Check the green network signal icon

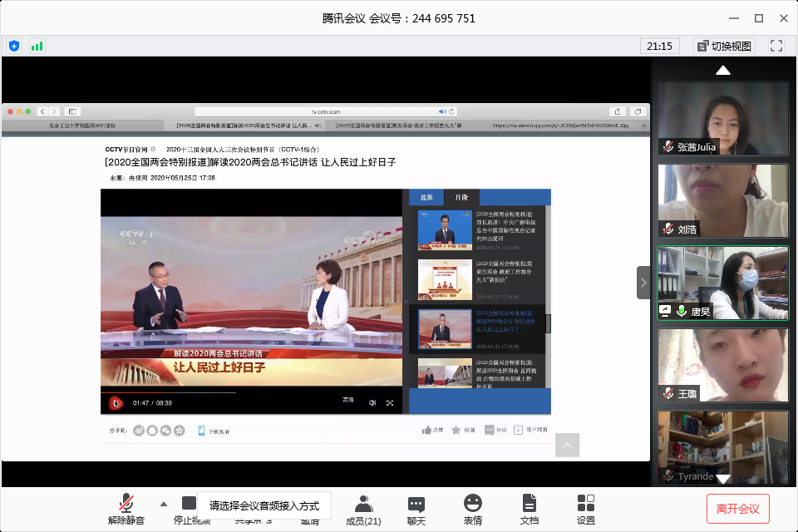pos(37,46)
